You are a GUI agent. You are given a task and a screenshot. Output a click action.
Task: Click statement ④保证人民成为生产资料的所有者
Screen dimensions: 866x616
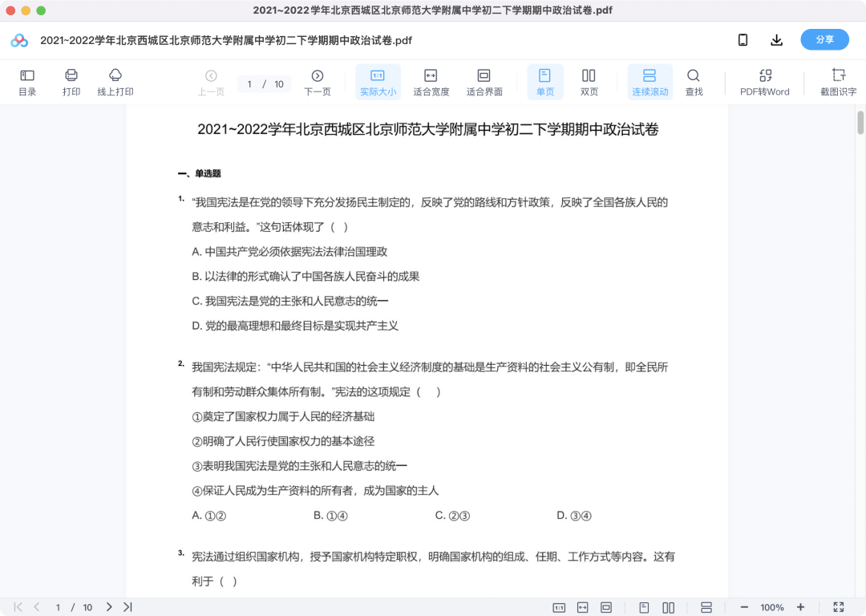pyautogui.click(x=315, y=491)
